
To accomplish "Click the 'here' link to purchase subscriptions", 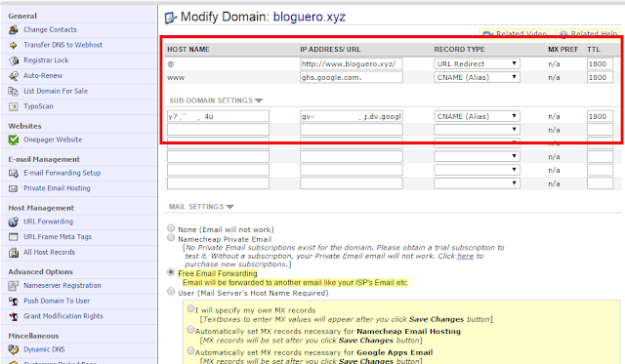I will coord(465,256).
